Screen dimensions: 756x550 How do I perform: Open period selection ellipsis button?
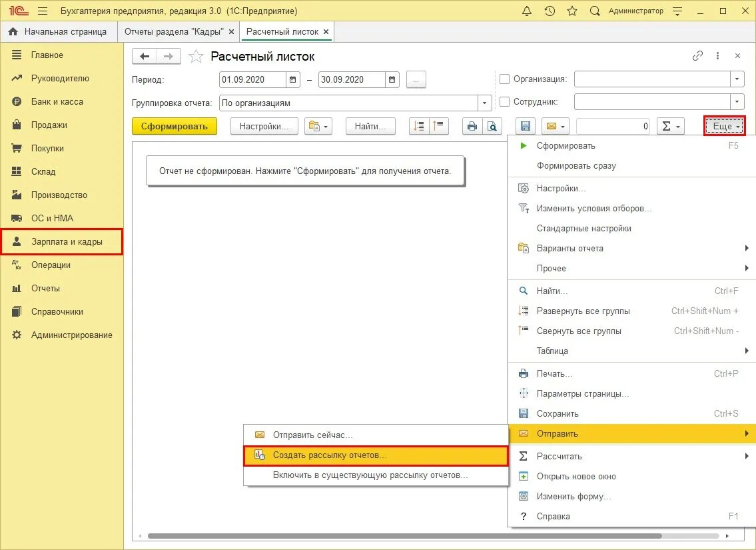pos(416,79)
